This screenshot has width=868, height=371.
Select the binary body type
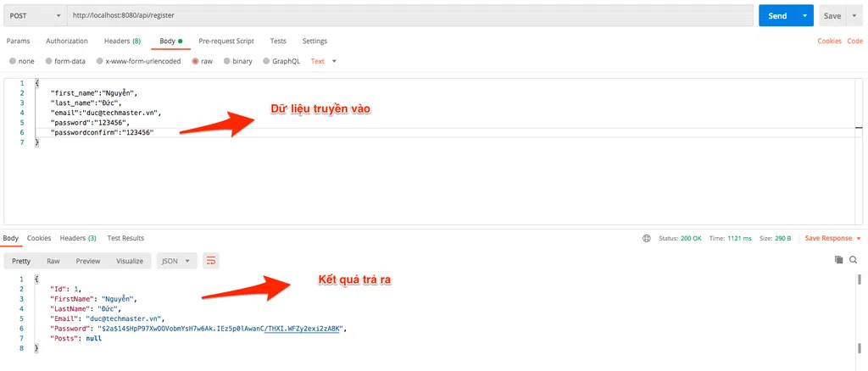[238, 61]
